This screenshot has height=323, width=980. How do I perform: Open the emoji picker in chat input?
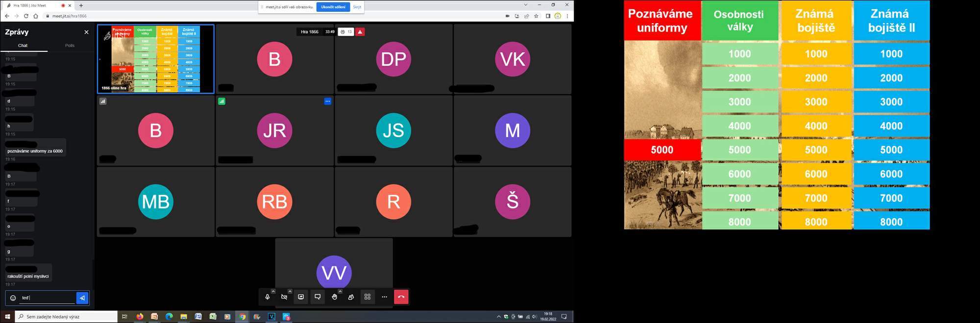coord(13,298)
